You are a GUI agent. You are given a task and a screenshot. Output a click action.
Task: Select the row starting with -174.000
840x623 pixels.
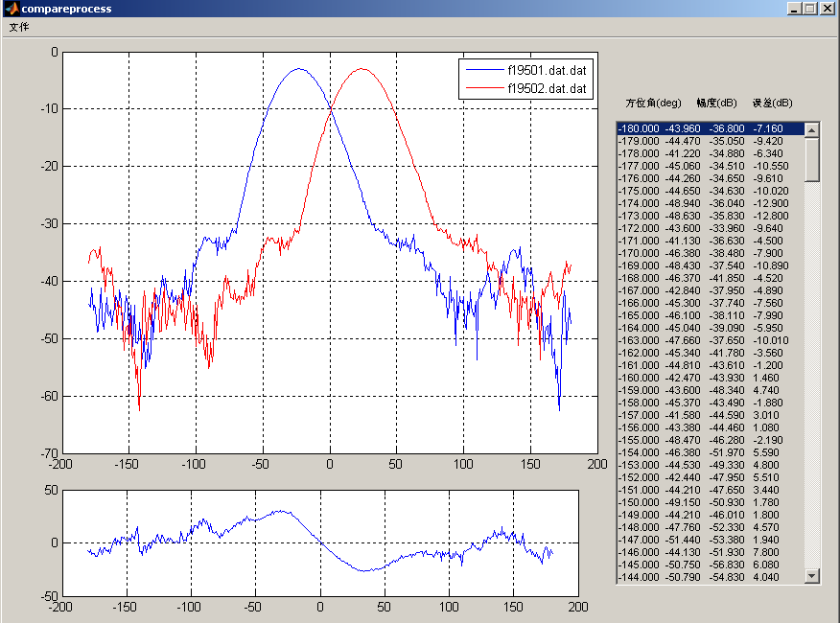711,203
